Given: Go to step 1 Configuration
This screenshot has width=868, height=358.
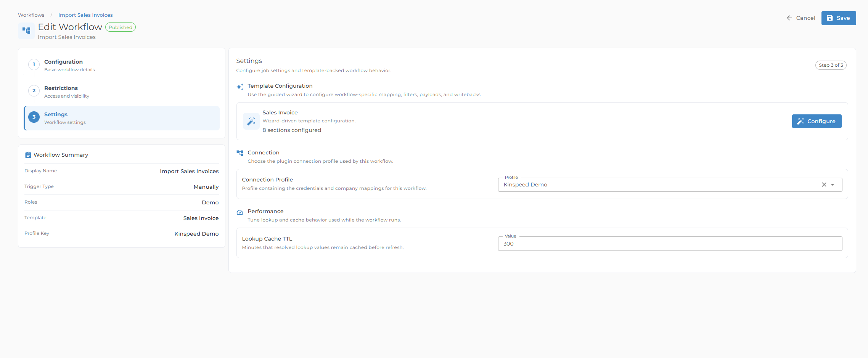Looking at the screenshot, I should coord(122,65).
